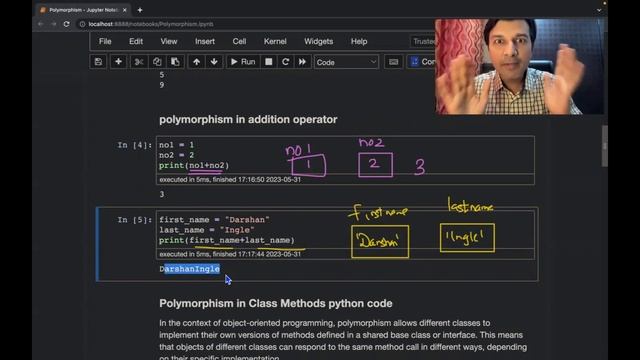
Task: Click the print(no1+no2) code line
Action: click(x=194, y=165)
